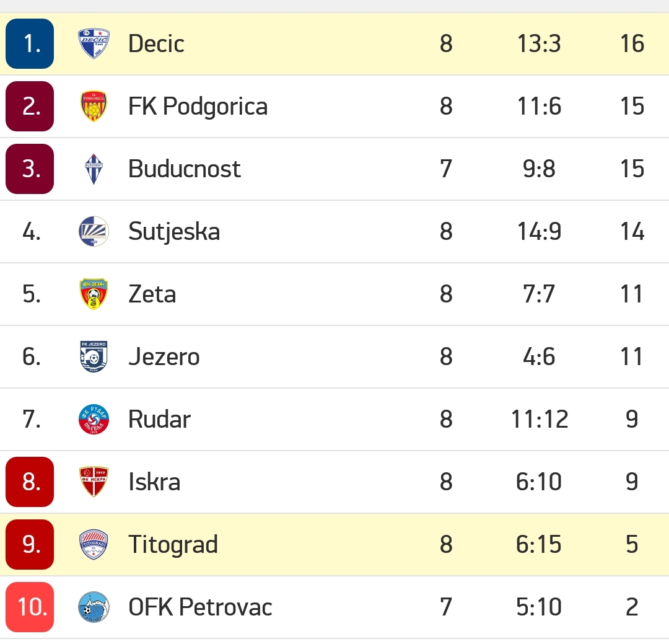This screenshot has width=669, height=644.
Task: Tap the Titograd club crest
Action: pyautogui.click(x=94, y=544)
